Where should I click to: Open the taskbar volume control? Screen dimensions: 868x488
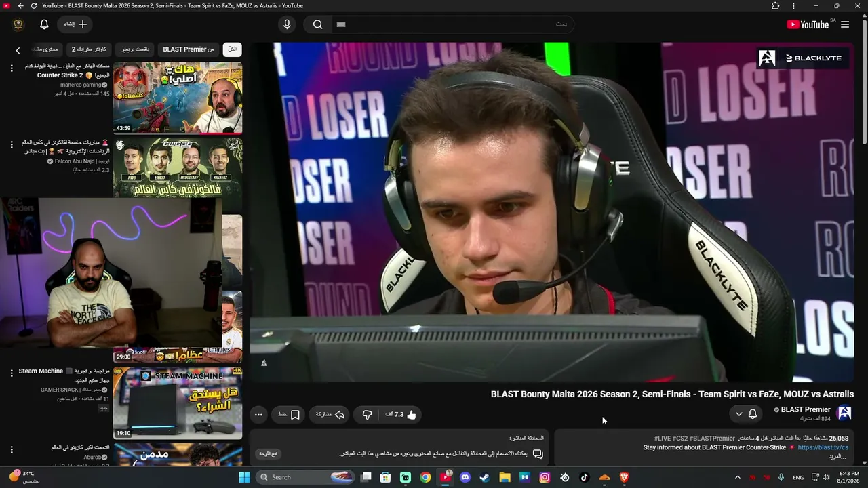click(826, 477)
